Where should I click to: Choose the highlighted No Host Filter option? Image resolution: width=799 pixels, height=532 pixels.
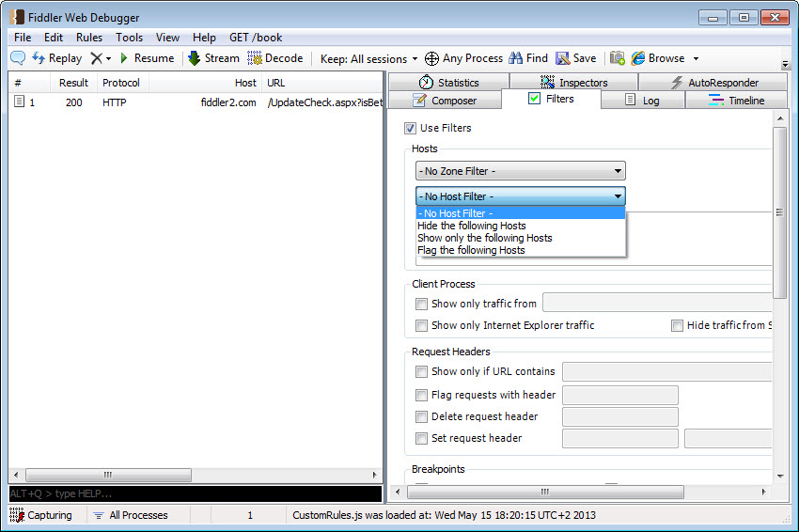(520, 213)
